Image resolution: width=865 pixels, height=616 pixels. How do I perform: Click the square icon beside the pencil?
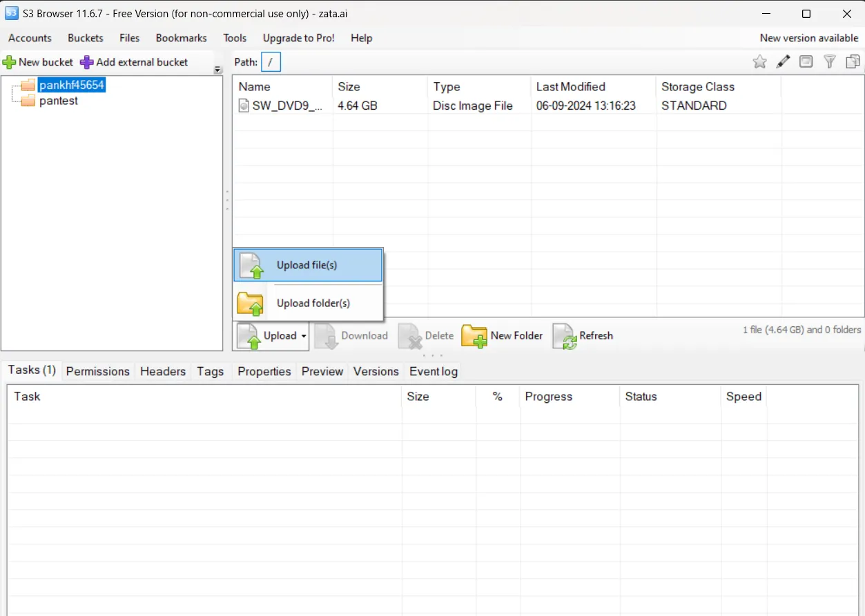[x=806, y=62]
